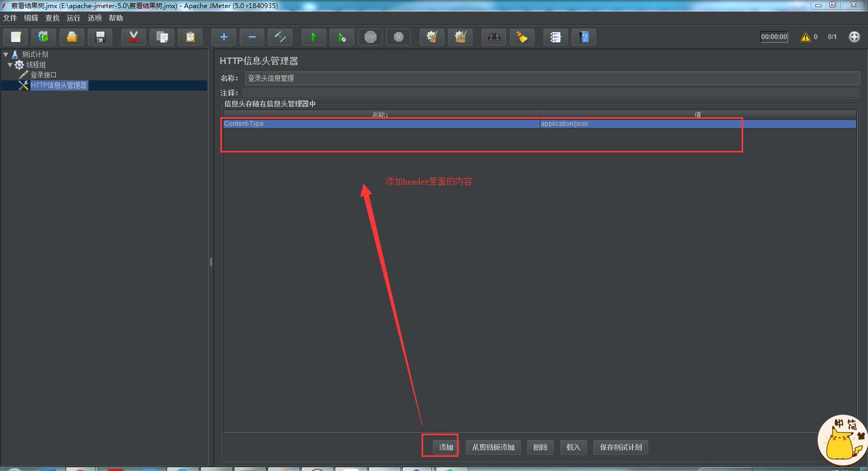Click the remote engine status globe icon
The height and width of the screenshot is (471, 868).
[854, 37]
